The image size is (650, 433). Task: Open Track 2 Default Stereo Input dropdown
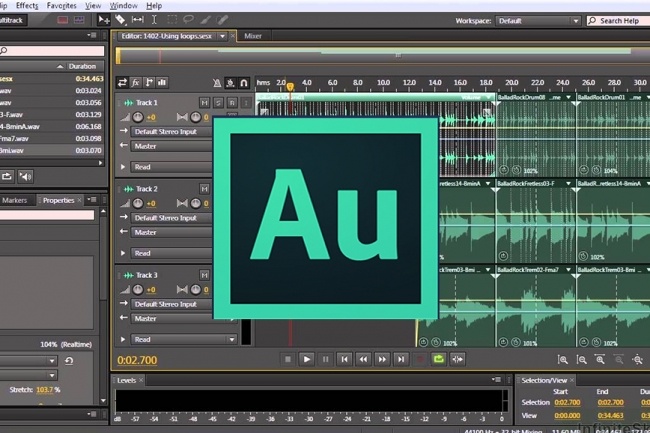click(x=172, y=218)
